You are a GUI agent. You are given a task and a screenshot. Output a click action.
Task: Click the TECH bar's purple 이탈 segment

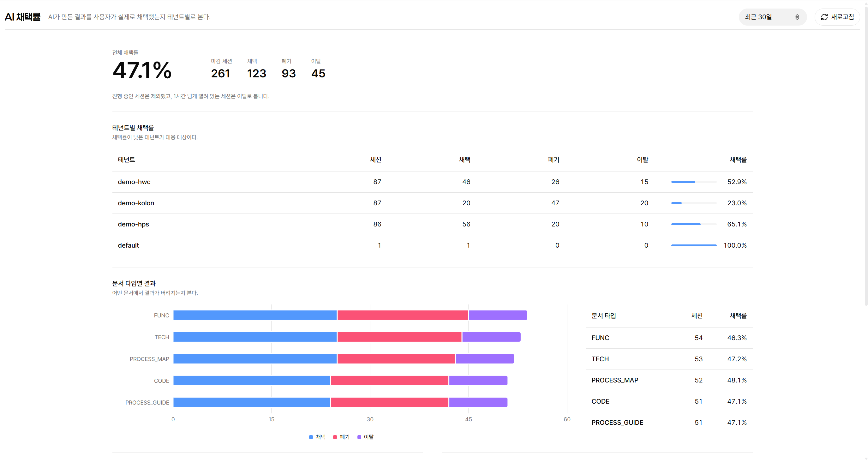tap(491, 337)
